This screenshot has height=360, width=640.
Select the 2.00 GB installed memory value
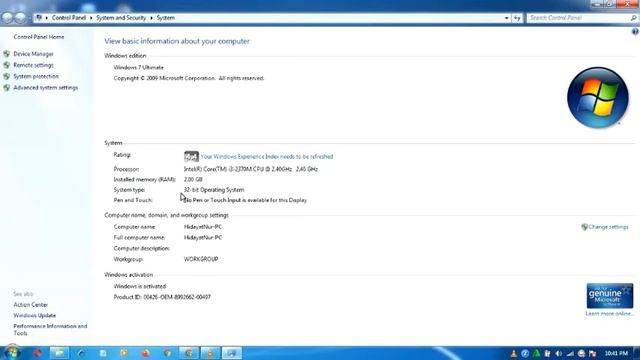pos(193,180)
